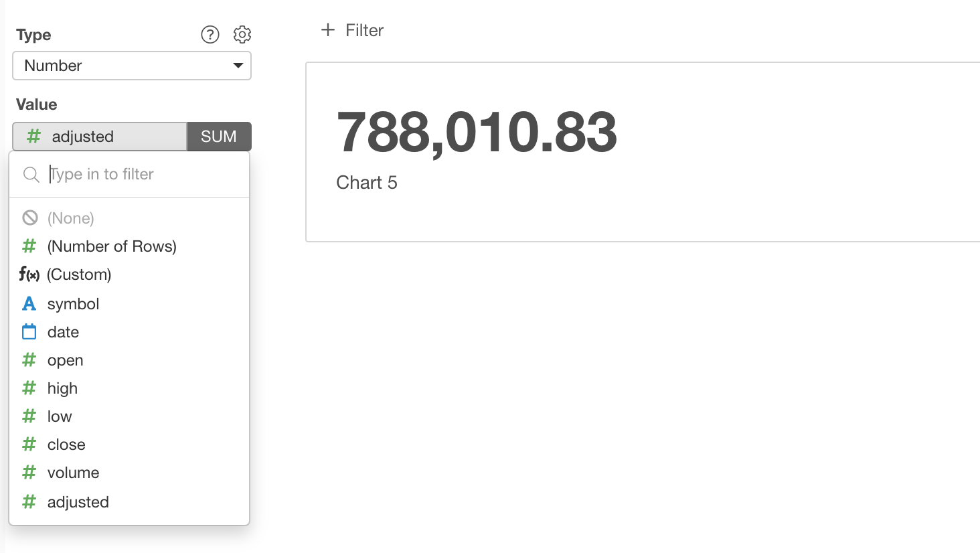Click the function icon beside Custom
The width and height of the screenshot is (980, 553).
pyautogui.click(x=29, y=274)
